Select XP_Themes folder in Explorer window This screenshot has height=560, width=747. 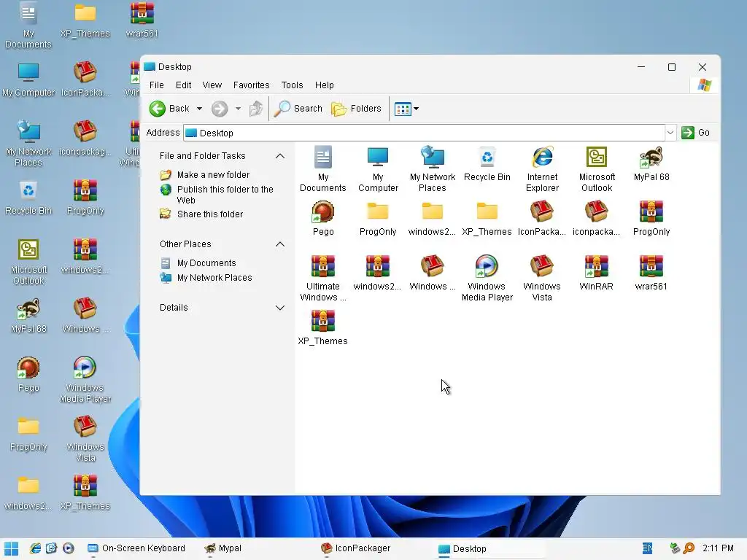point(487,219)
